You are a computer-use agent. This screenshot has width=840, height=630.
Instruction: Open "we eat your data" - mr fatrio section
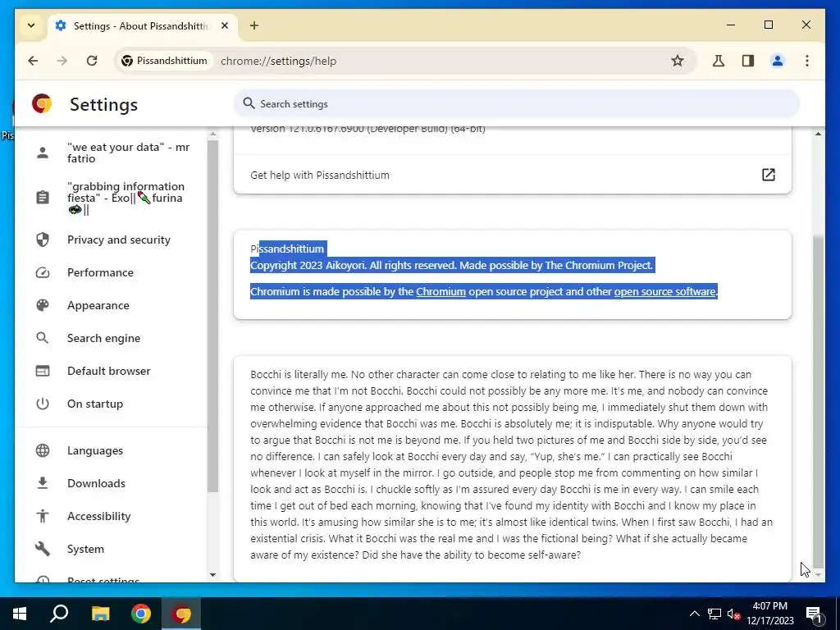click(x=112, y=153)
